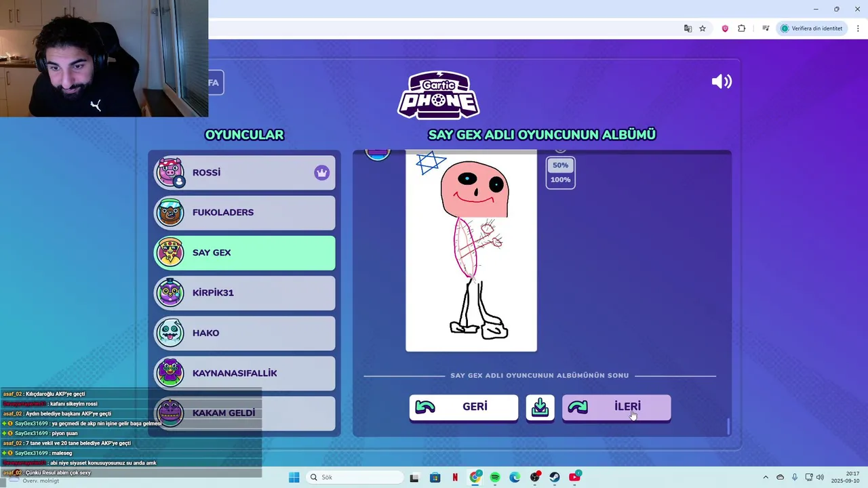Click the SAY GEX ADLI OYUNCUNUN ALBÜMÜ title
Image resolution: width=868 pixels, height=488 pixels.
[x=542, y=135]
